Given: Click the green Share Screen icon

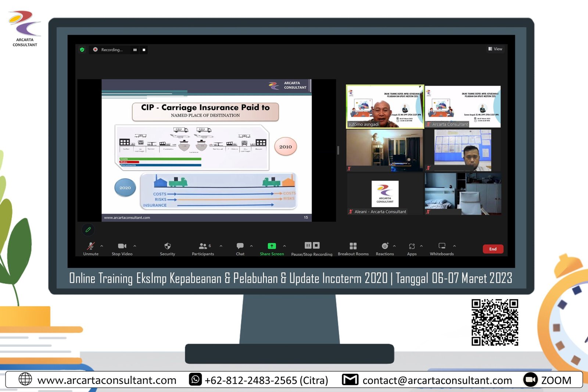Looking at the screenshot, I should (x=272, y=246).
